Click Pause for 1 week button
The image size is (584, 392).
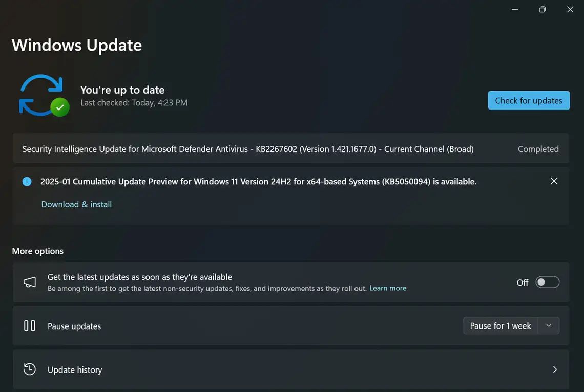coord(500,326)
